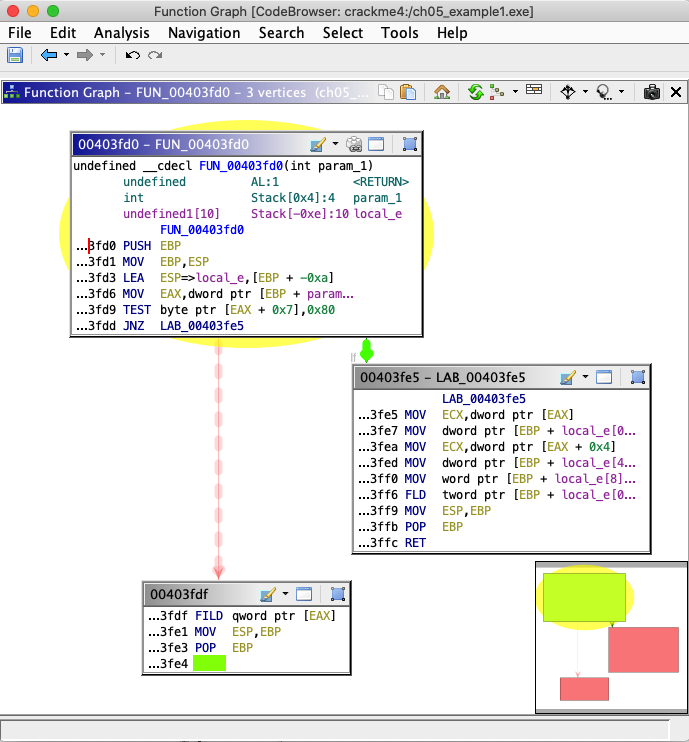Open the Analysis menu
Viewport: 689px width, 742px height.
click(122, 32)
